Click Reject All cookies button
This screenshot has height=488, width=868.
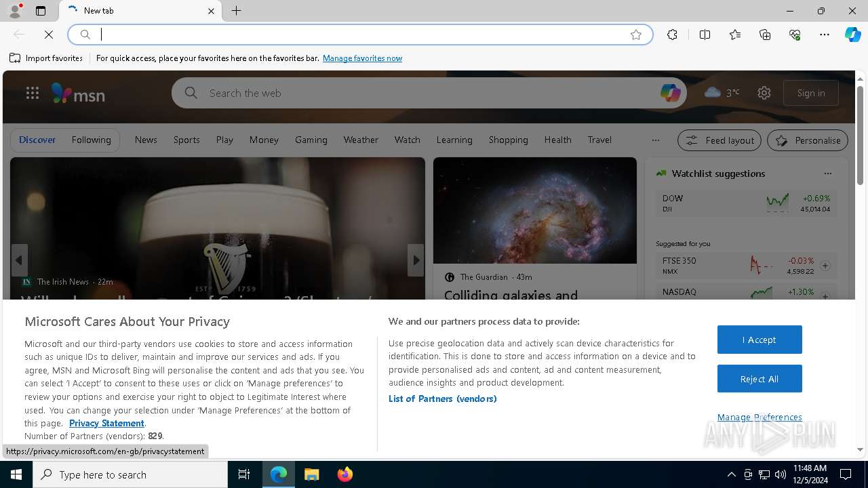pos(759,379)
